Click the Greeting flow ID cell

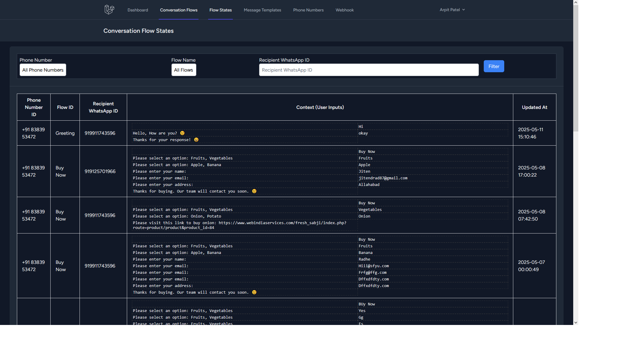click(65, 133)
